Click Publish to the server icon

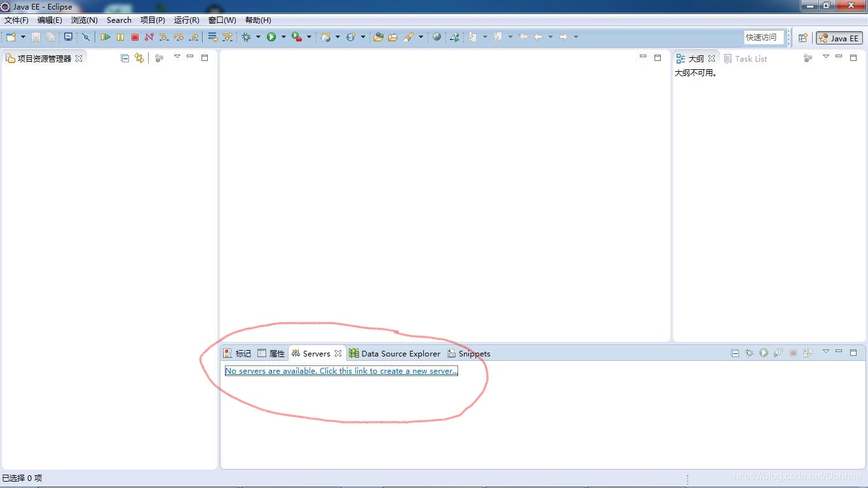808,353
